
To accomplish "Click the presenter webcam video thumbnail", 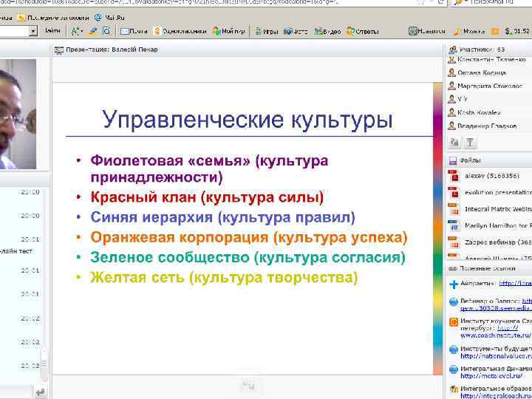I will pos(18,114).
